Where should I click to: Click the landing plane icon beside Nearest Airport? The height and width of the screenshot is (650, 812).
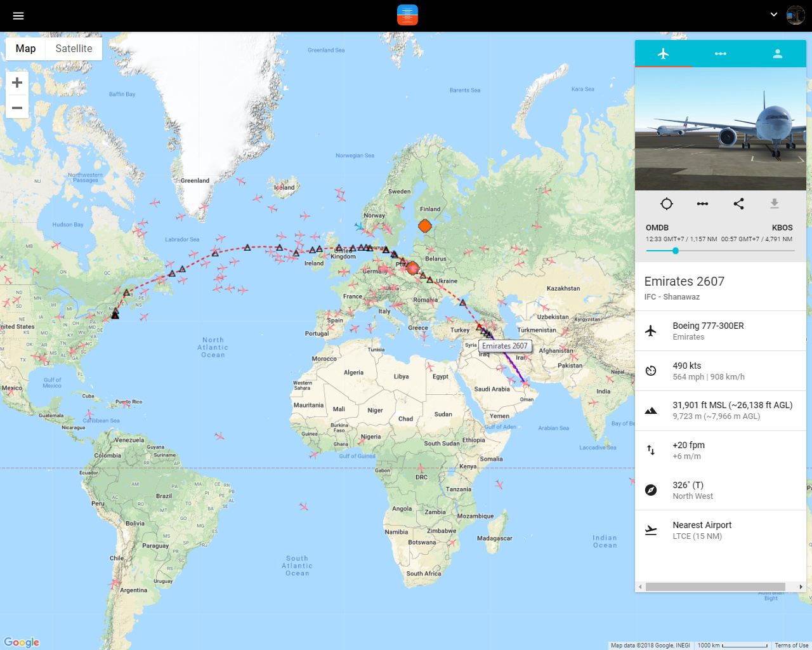tap(651, 530)
